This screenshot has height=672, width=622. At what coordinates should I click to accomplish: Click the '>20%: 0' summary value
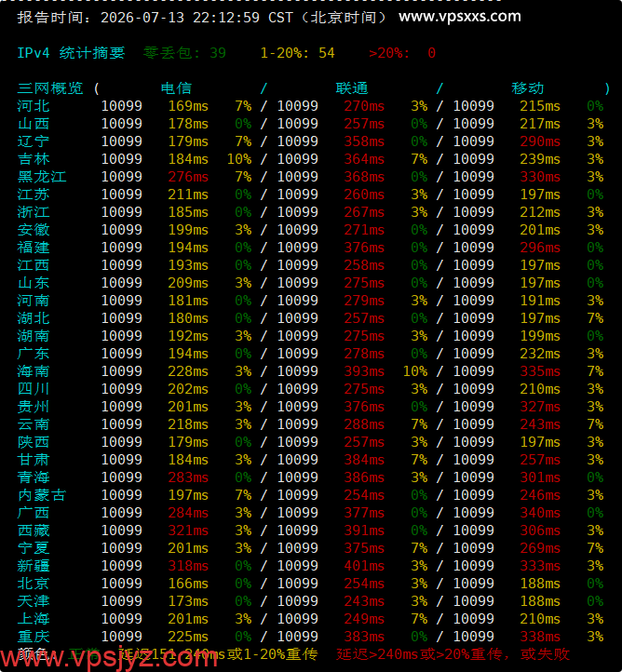(402, 53)
